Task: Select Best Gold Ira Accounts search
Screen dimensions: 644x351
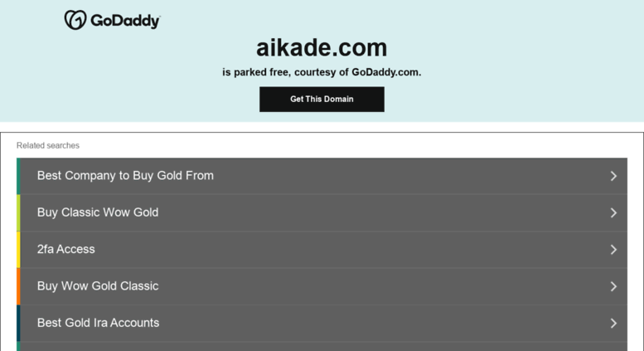Action: [x=98, y=323]
